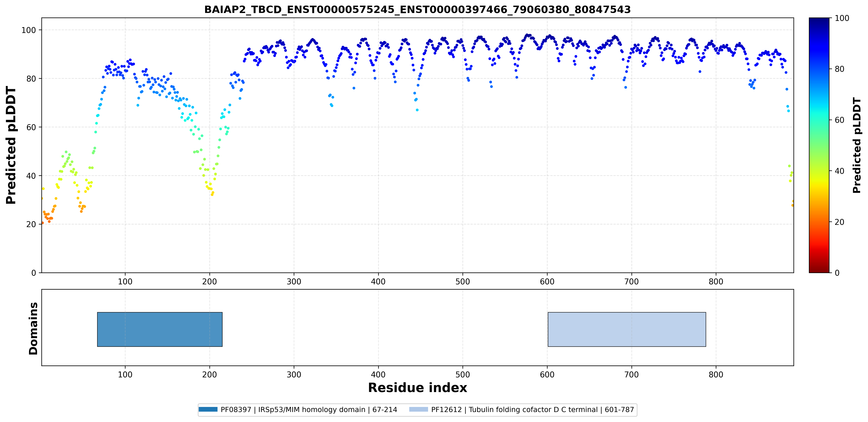Click the Residue index axis label
This screenshot has width=868, height=422.
tap(418, 388)
